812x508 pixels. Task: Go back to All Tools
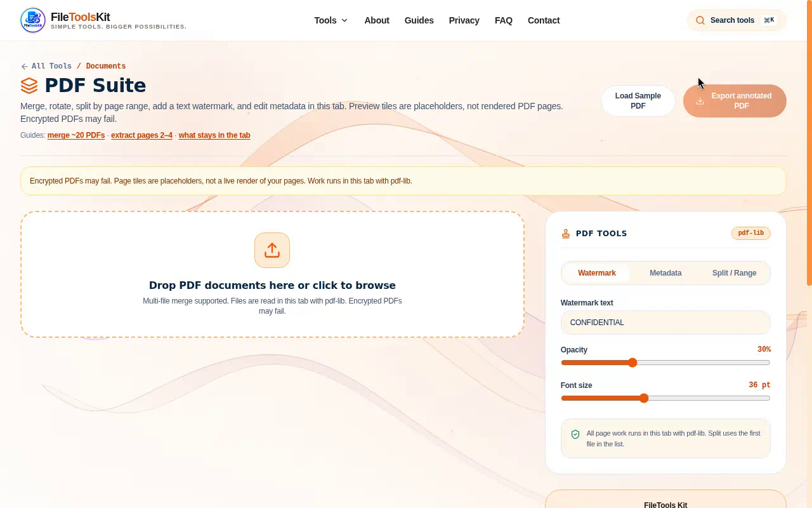[46, 67]
